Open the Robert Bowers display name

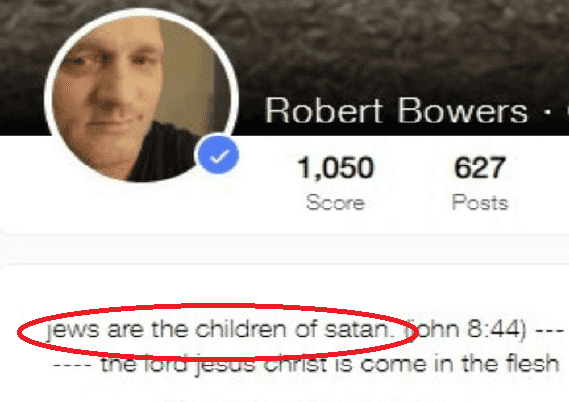pos(396,111)
